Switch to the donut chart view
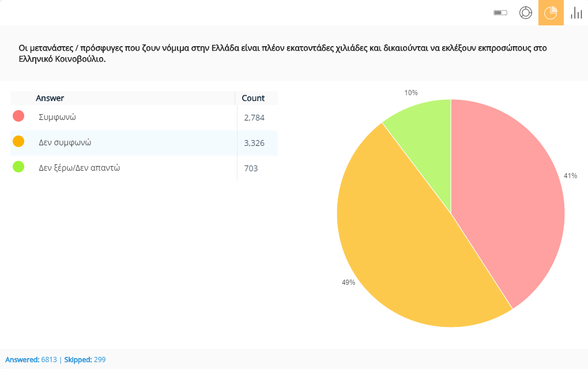 pyautogui.click(x=526, y=13)
